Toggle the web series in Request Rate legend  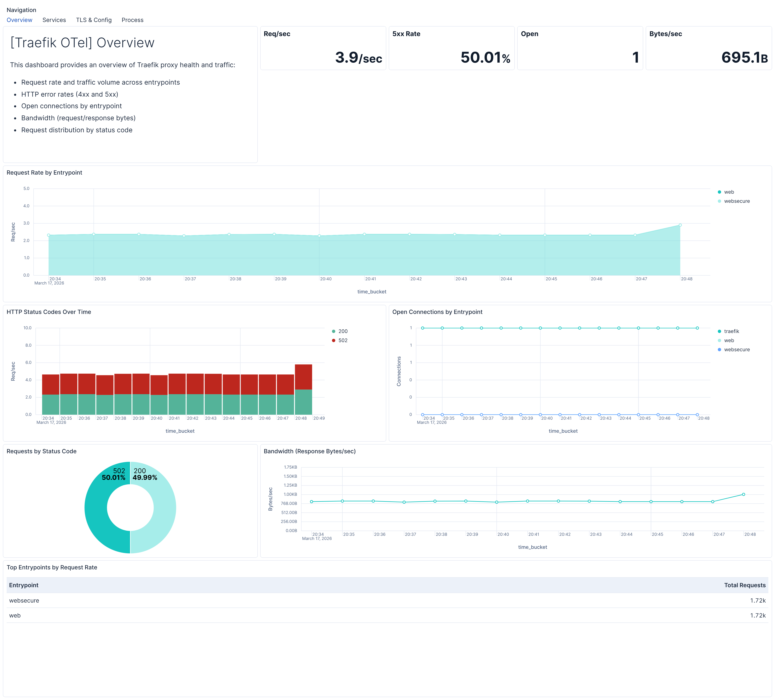(729, 192)
